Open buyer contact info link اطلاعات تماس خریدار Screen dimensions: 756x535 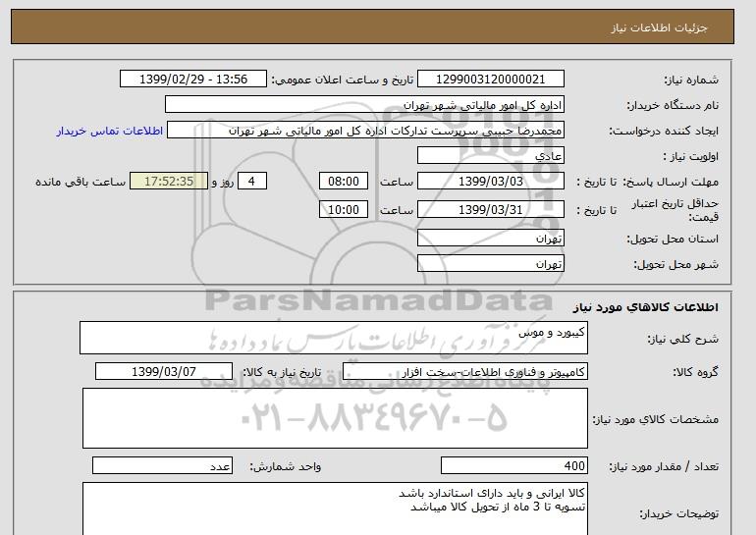pos(109,131)
